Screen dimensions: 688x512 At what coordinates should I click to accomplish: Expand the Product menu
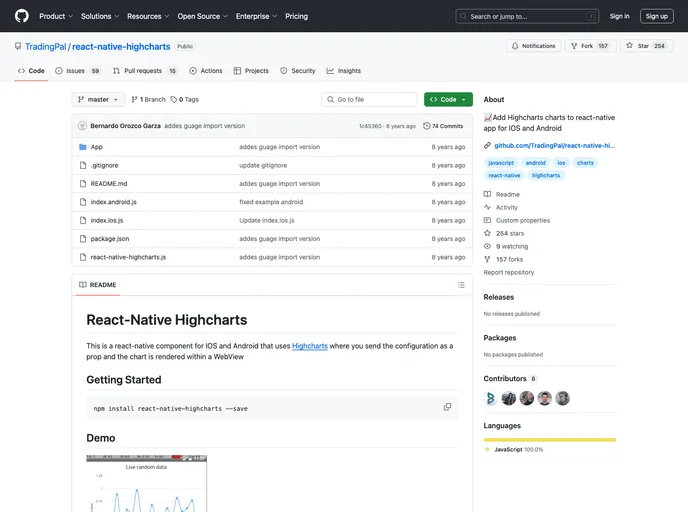tap(56, 16)
